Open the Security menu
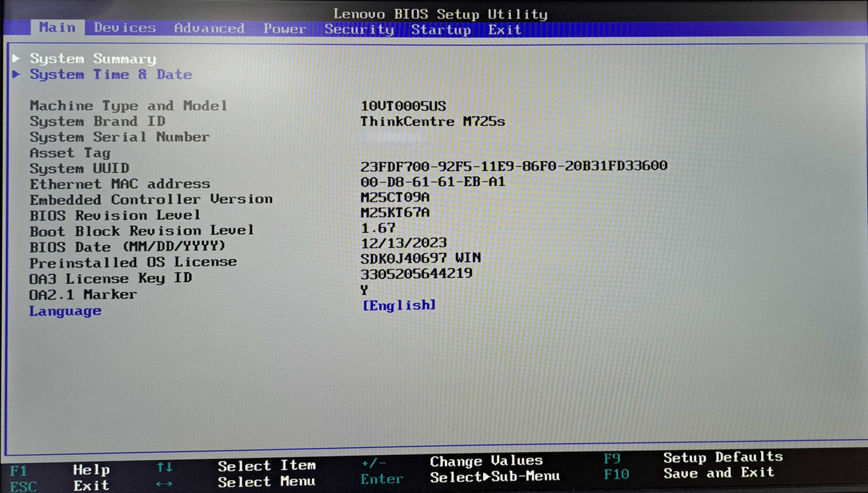This screenshot has height=493, width=868. click(x=359, y=29)
